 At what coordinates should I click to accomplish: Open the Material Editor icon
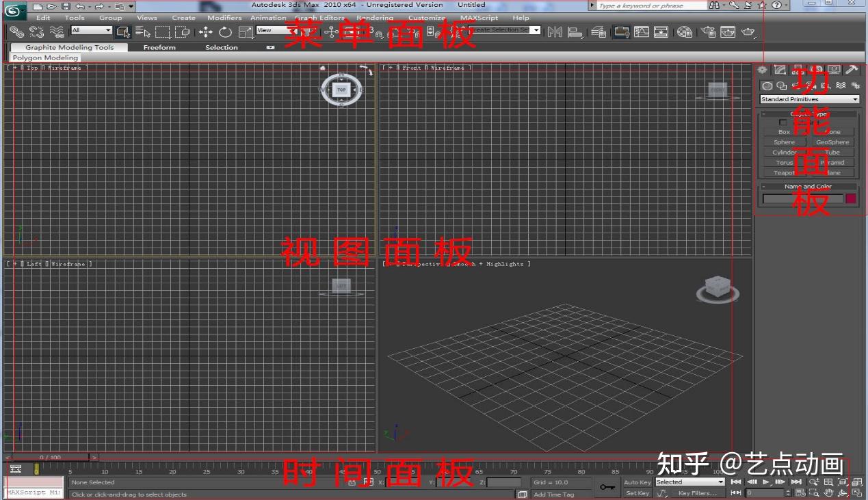point(685,31)
